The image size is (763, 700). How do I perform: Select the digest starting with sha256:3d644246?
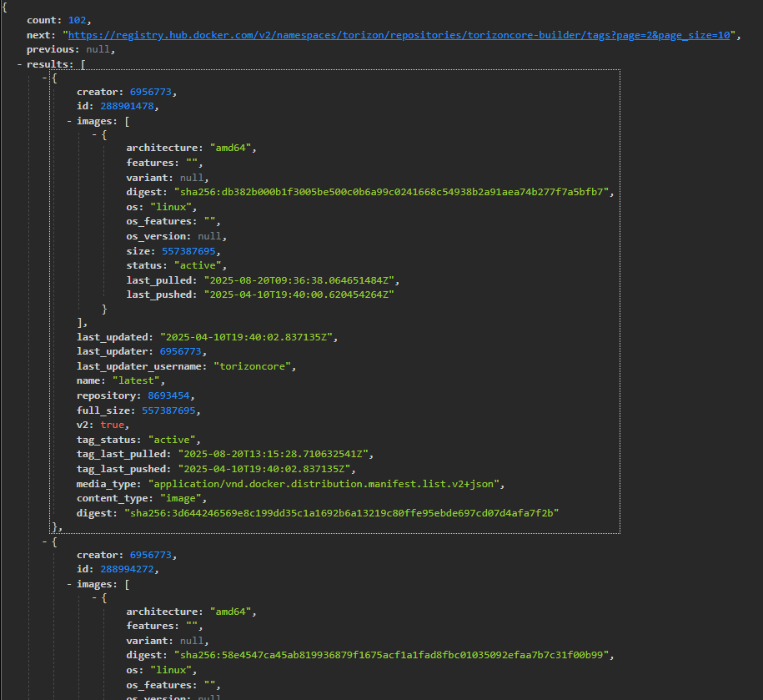tap(340, 513)
